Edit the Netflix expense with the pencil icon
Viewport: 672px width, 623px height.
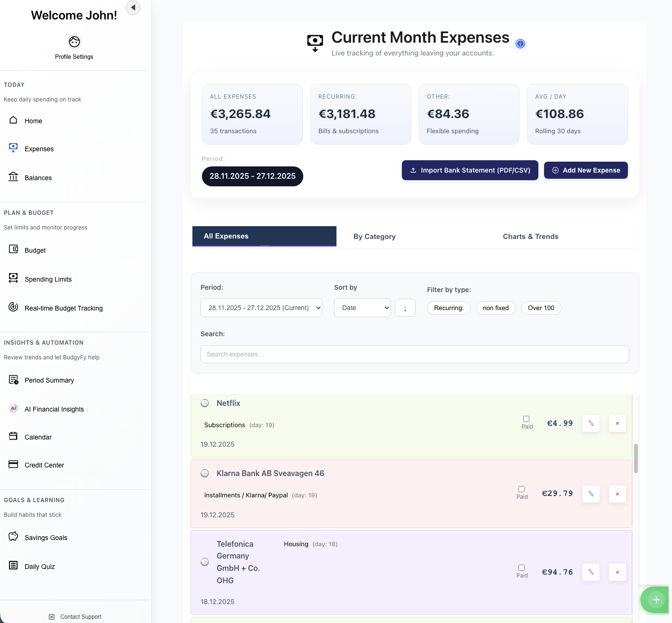click(x=590, y=423)
